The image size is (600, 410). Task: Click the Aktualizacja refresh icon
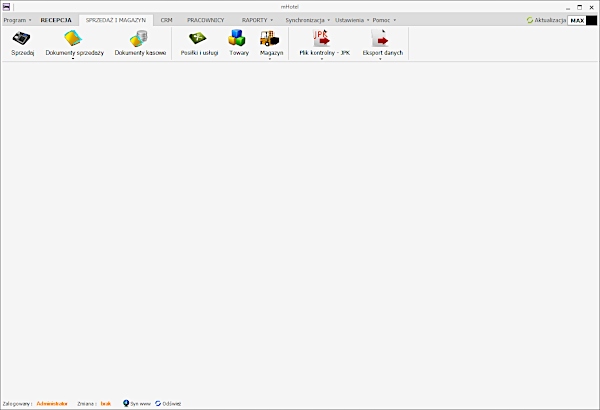click(530, 20)
